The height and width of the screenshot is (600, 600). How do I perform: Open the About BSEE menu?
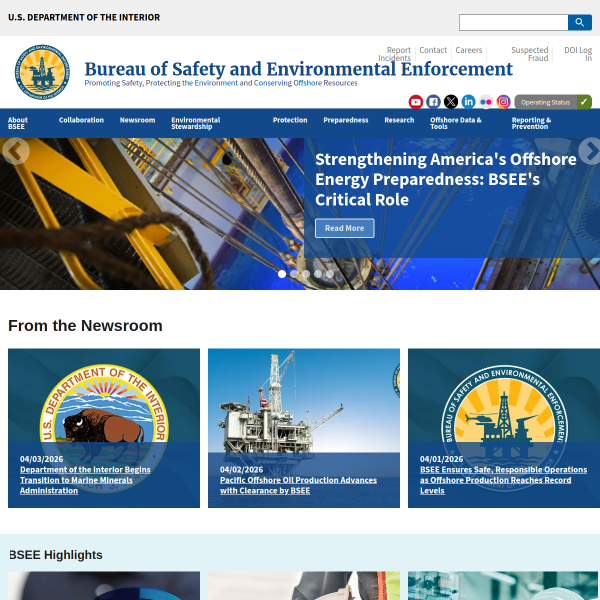pos(18,123)
